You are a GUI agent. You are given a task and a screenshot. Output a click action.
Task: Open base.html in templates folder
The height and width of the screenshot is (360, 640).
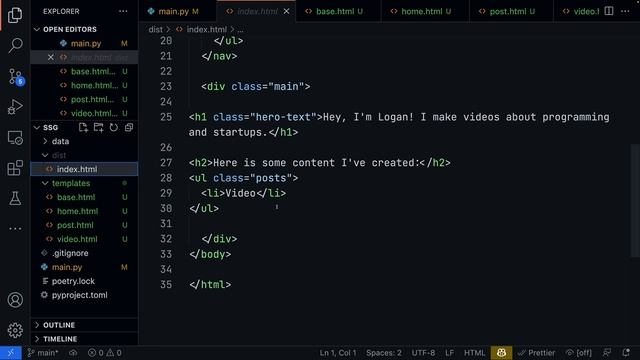84,197
